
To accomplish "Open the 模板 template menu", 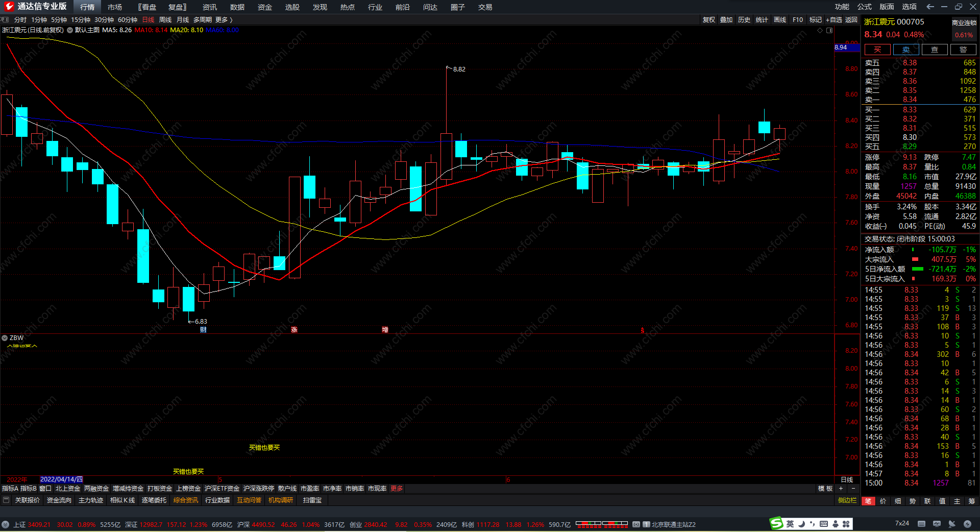I will (x=825, y=489).
